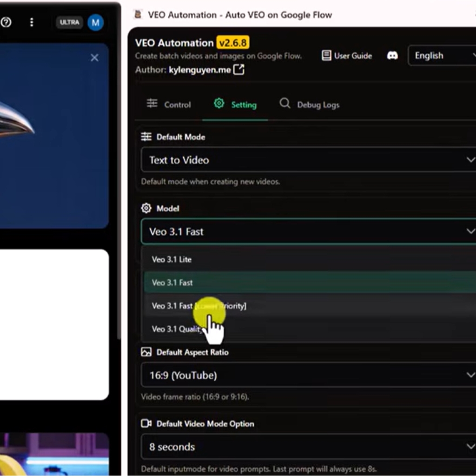Switch to the Control tab

coord(169,105)
